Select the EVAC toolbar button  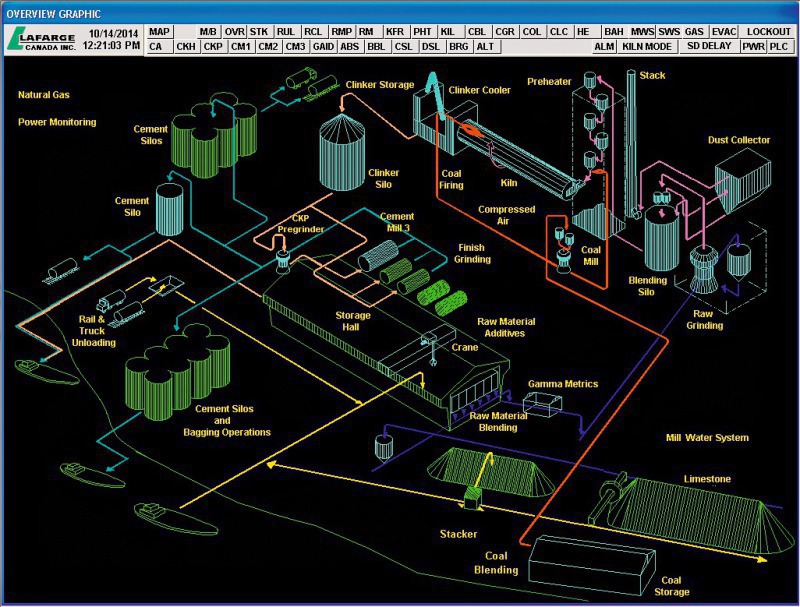[x=724, y=32]
